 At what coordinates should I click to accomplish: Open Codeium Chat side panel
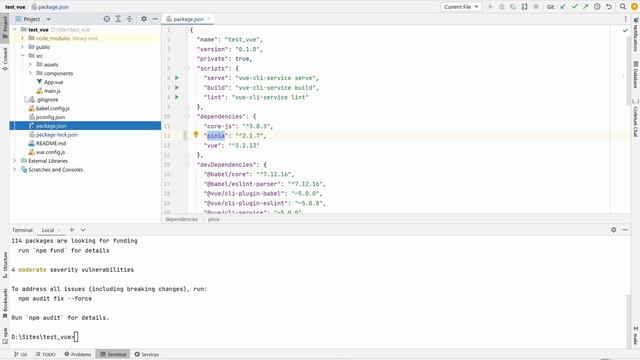[x=636, y=118]
